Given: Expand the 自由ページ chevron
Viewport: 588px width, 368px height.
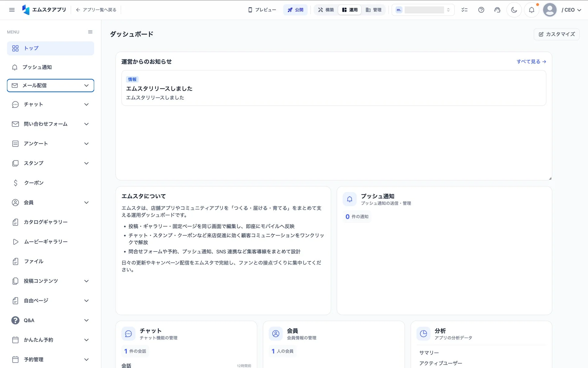Looking at the screenshot, I should 87,301.
